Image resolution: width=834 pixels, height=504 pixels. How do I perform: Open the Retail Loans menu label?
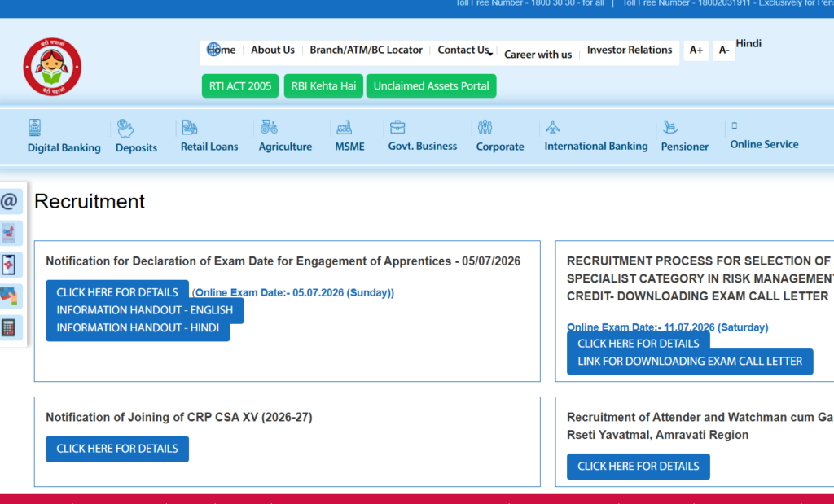(x=209, y=147)
